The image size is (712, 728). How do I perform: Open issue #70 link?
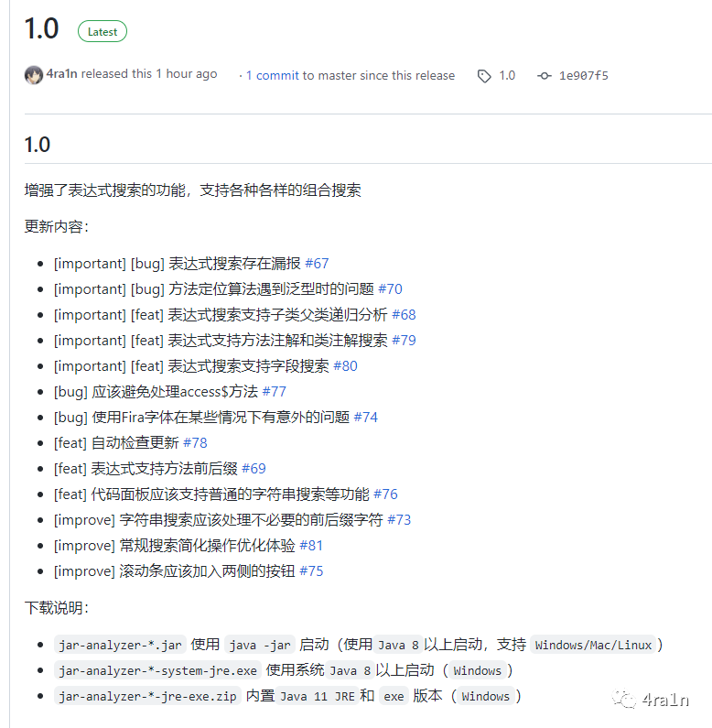point(390,288)
